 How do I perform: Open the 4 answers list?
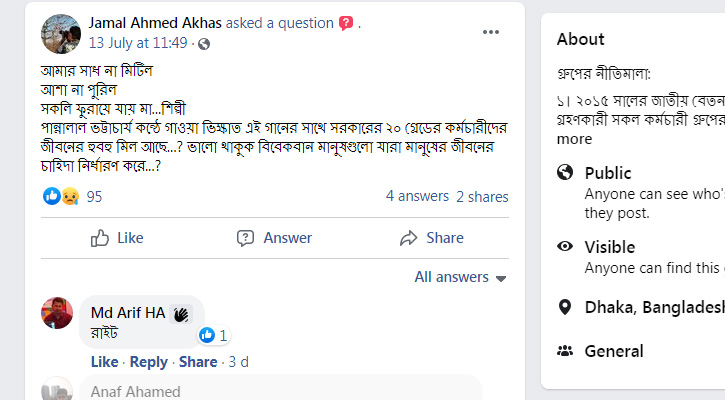click(417, 197)
